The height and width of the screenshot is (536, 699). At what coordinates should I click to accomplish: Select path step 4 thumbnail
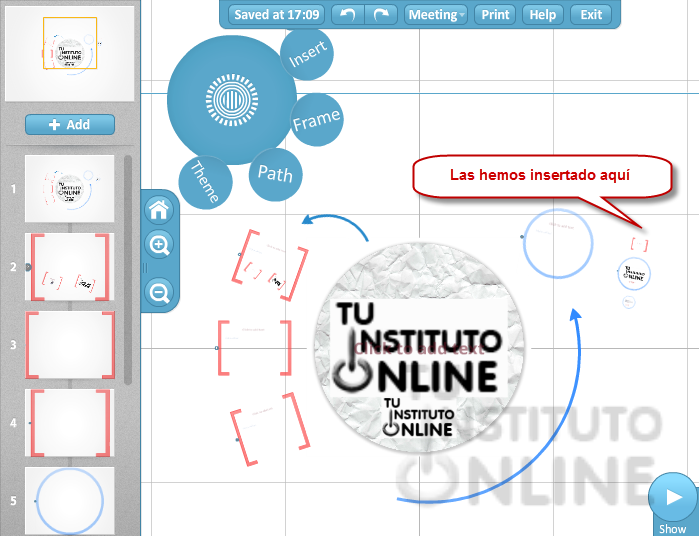point(70,423)
